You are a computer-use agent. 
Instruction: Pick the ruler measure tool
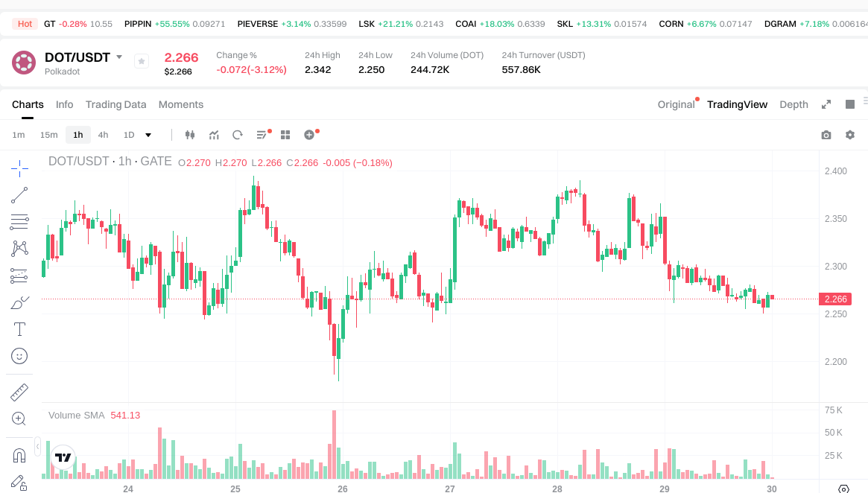[19, 392]
